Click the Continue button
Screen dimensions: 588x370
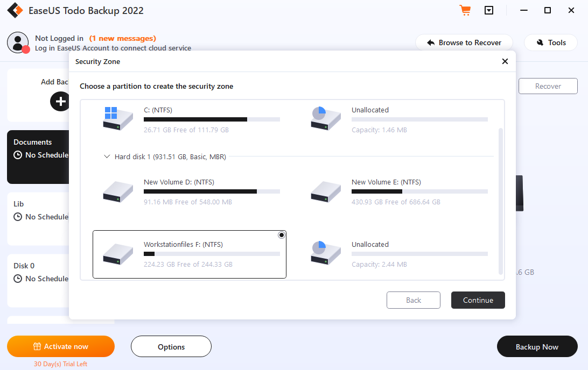coord(478,300)
